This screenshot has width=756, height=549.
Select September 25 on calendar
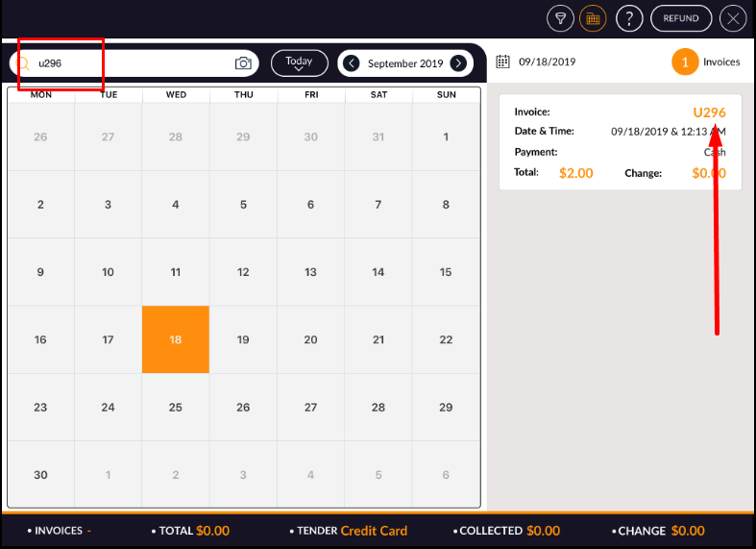coord(176,408)
